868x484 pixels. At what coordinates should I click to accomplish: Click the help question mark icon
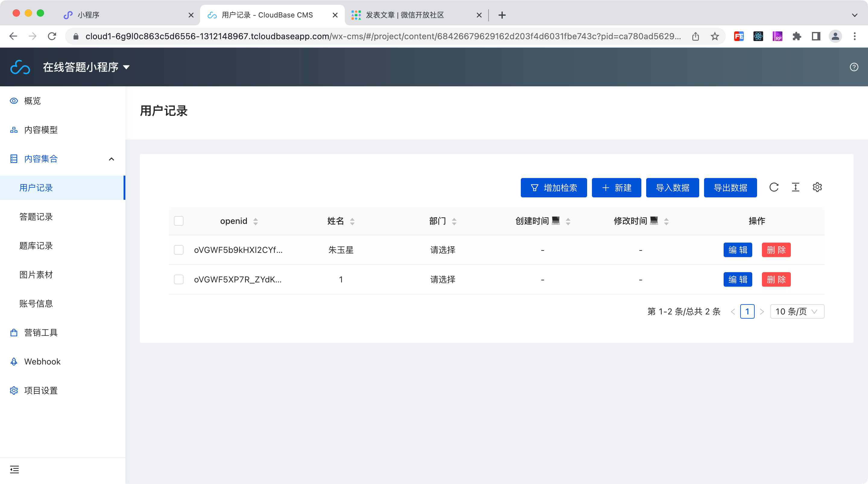click(854, 67)
